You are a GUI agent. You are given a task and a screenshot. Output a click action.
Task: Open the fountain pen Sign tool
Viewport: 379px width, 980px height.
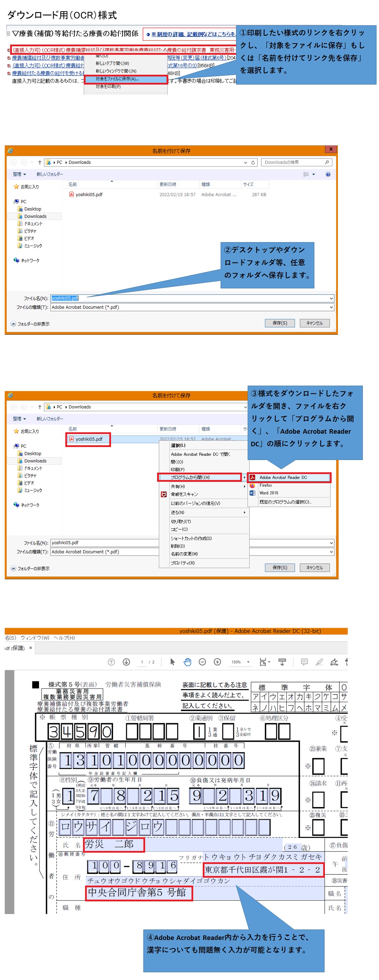tap(334, 662)
